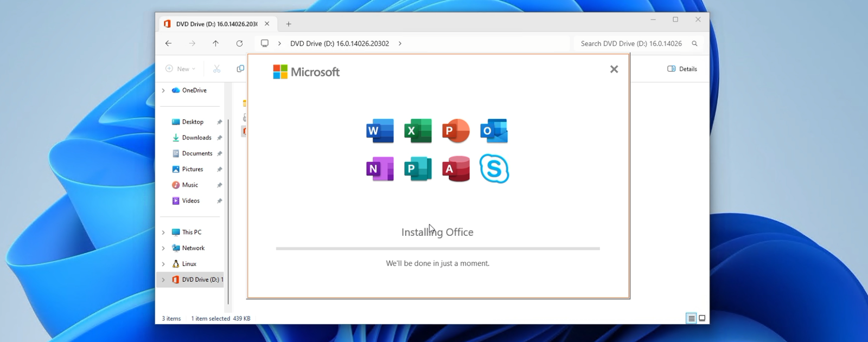The width and height of the screenshot is (868, 342).
Task: Unpin Desktop using its pin icon
Action: 220,122
